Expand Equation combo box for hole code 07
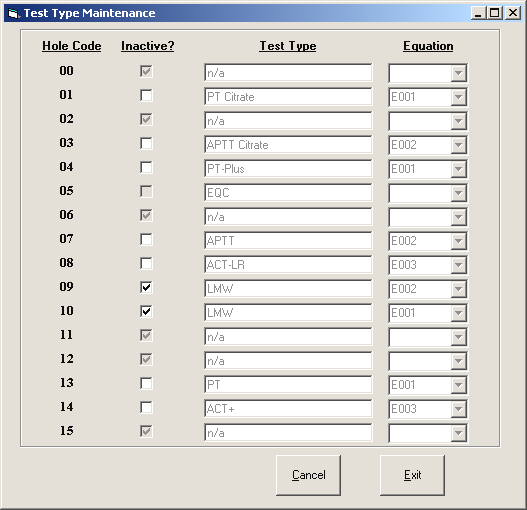527x510 pixels. [x=458, y=241]
